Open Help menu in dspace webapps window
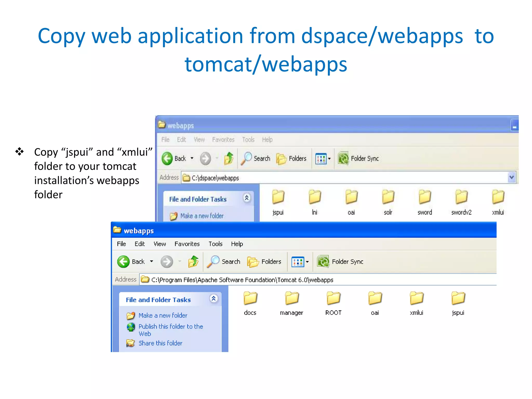Viewport: 532px width, 399px height. click(267, 140)
